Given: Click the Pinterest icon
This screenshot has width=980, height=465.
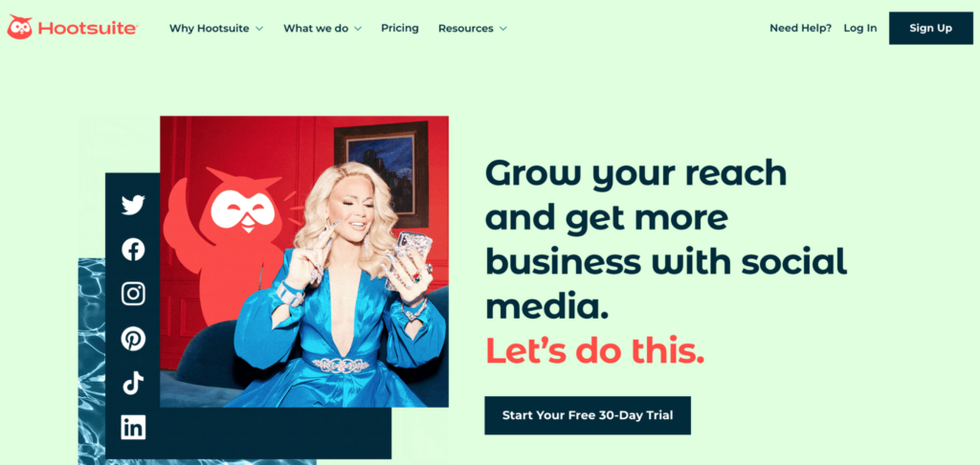Looking at the screenshot, I should point(133,339).
